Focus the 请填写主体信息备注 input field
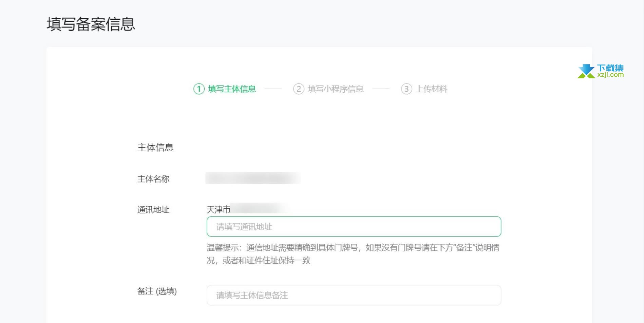The height and width of the screenshot is (323, 644). click(354, 295)
